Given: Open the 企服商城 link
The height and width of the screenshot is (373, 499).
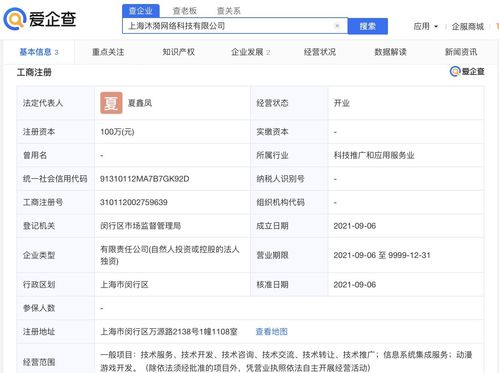Looking at the screenshot, I should click(468, 27).
